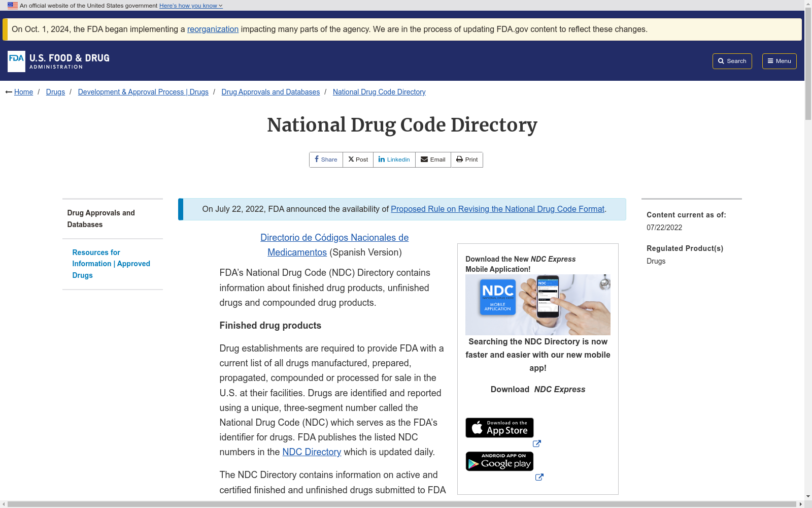
Task: Open the Google Play download badge
Action: pos(499,461)
